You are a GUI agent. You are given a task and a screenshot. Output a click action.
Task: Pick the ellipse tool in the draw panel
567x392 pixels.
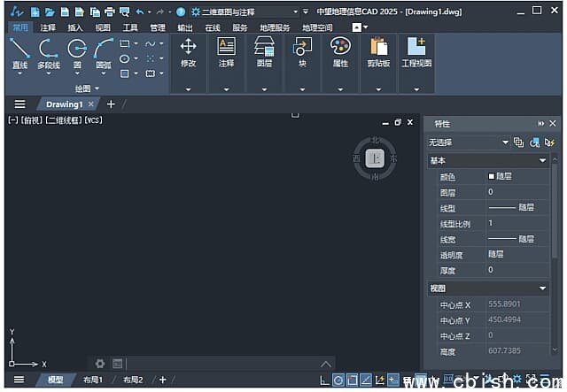[125, 58]
